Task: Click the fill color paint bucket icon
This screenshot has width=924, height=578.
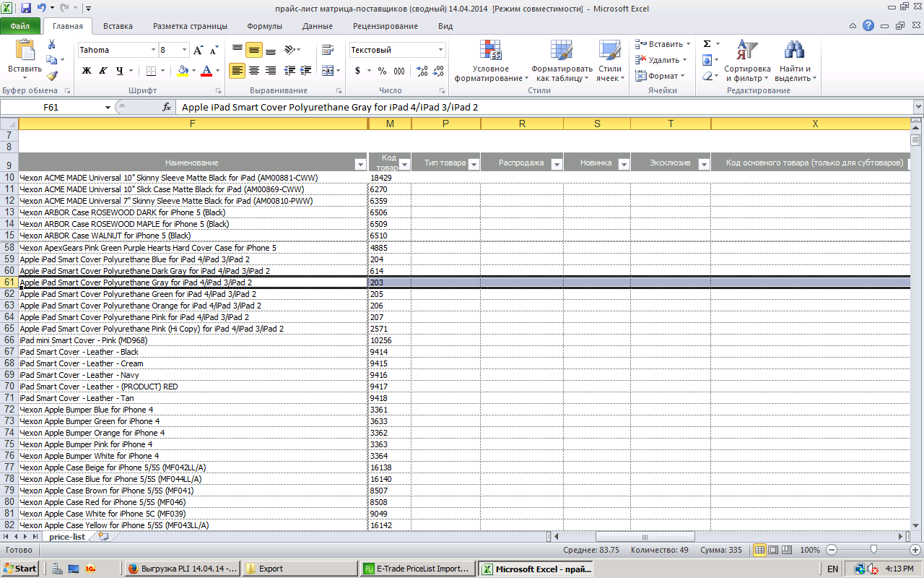Action: [183, 71]
